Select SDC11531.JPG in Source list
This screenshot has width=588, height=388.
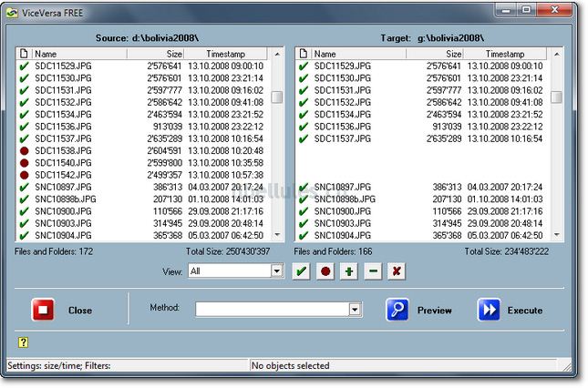(64, 90)
